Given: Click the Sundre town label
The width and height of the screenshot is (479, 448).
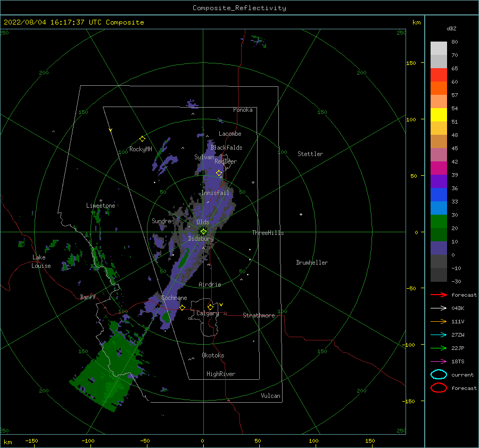Looking at the screenshot, I should (x=161, y=221).
